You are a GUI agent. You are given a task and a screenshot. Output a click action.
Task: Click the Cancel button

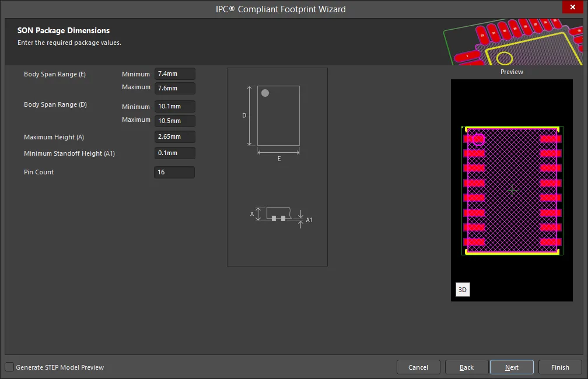click(x=418, y=367)
